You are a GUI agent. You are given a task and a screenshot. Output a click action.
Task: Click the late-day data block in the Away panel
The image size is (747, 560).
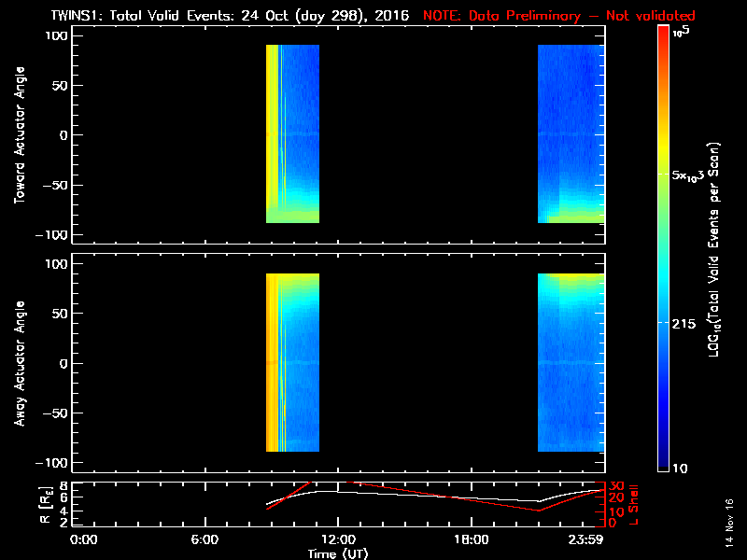pos(571,364)
